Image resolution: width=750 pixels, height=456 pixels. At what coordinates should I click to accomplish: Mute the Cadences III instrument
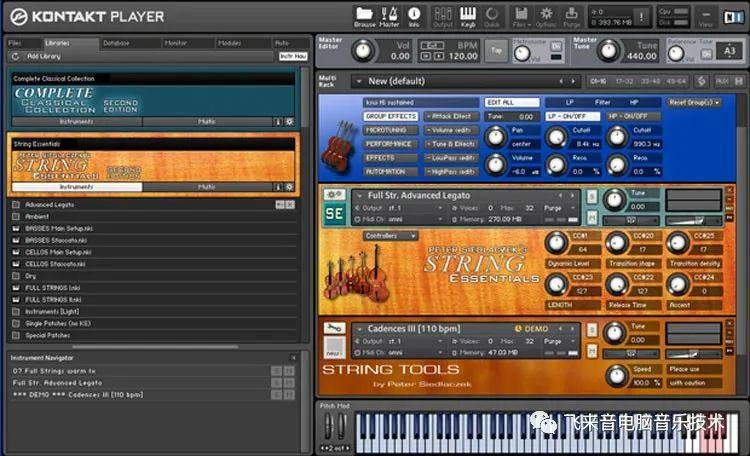[x=592, y=351]
